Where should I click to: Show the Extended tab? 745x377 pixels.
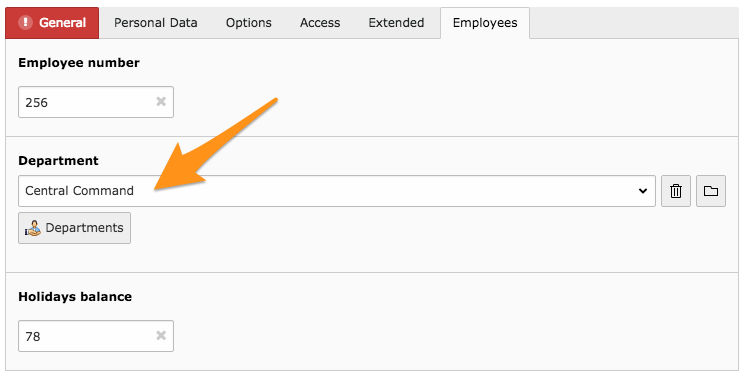pos(396,23)
